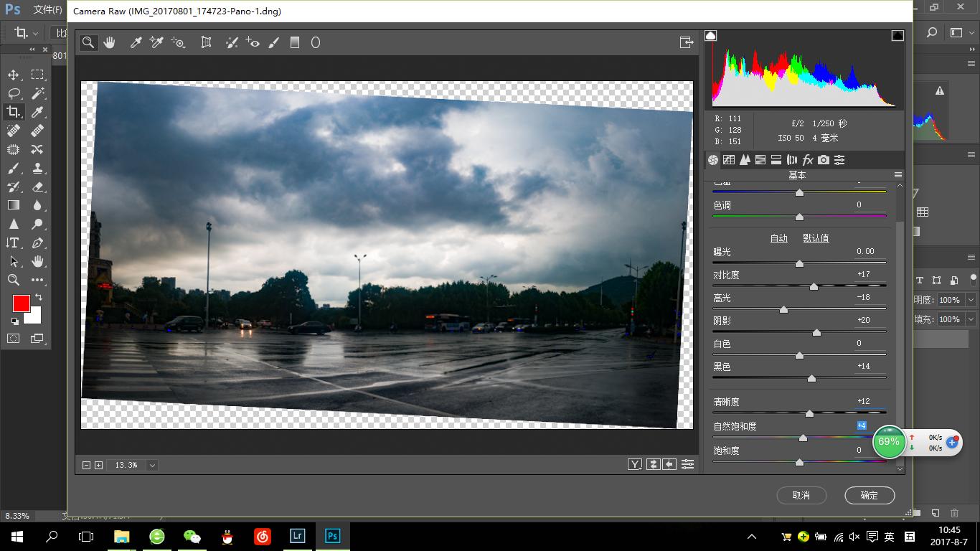Toggle before/after view Y button

point(635,464)
